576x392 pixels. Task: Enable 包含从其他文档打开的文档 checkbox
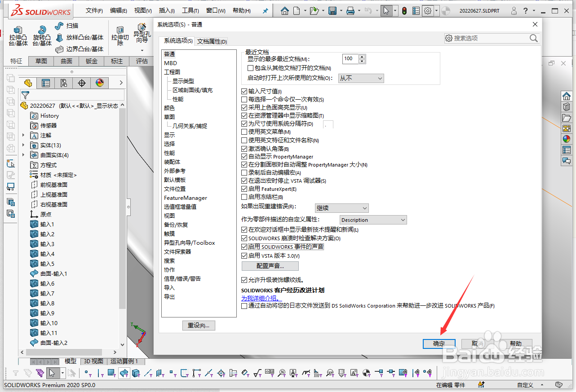(251, 68)
